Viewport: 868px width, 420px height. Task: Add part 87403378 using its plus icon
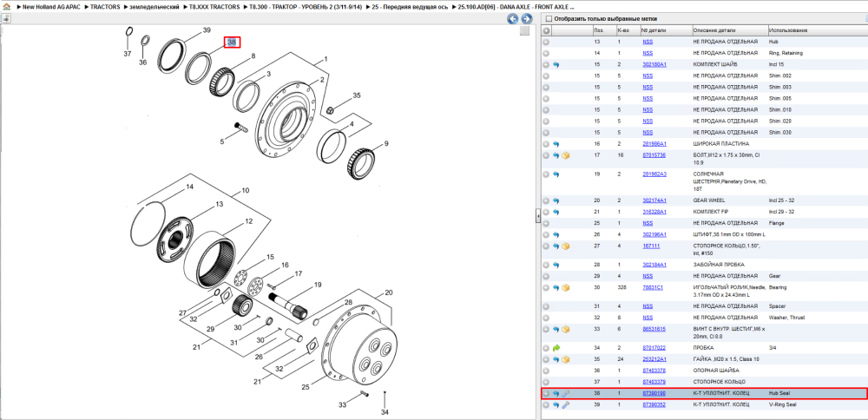546,371
